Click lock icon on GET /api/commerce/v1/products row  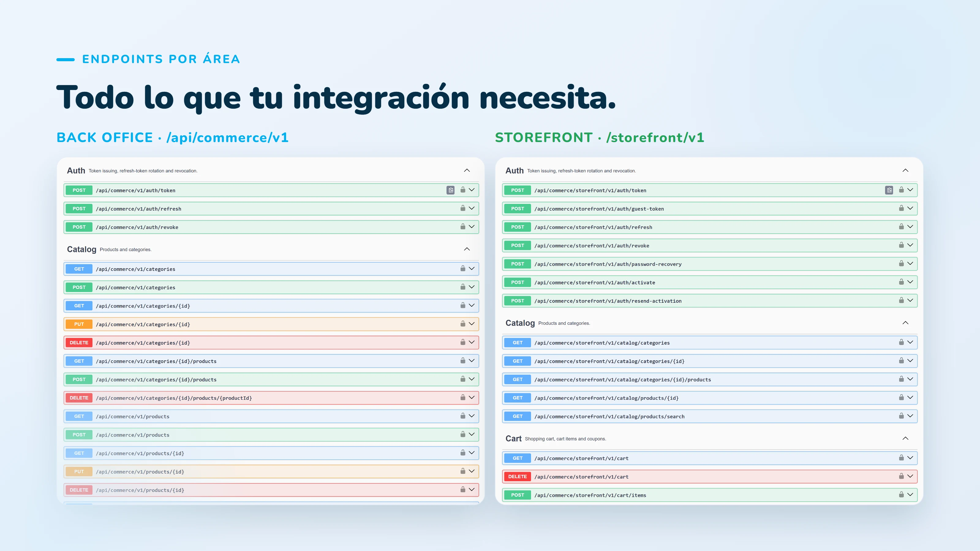pos(463,416)
